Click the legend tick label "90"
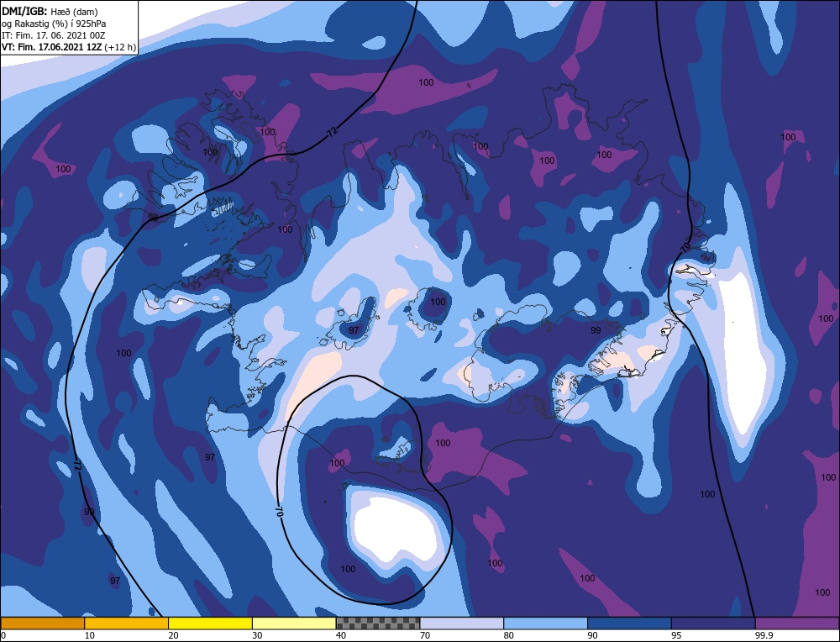 coord(592,635)
